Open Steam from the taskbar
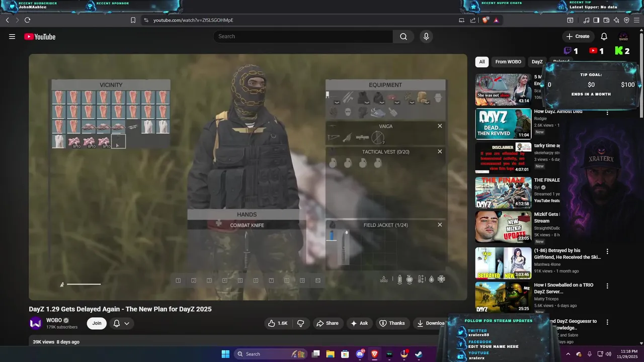Image resolution: width=644 pixels, height=362 pixels. click(419, 354)
